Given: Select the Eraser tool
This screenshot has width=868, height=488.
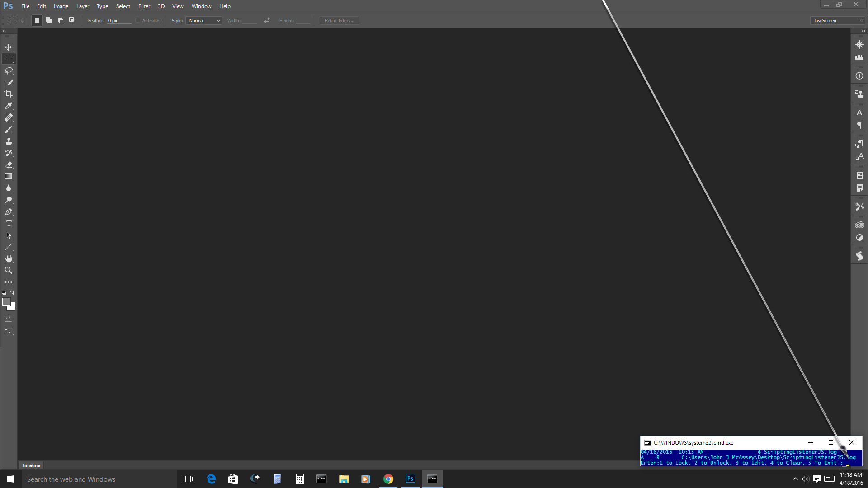Looking at the screenshot, I should pyautogui.click(x=9, y=165).
